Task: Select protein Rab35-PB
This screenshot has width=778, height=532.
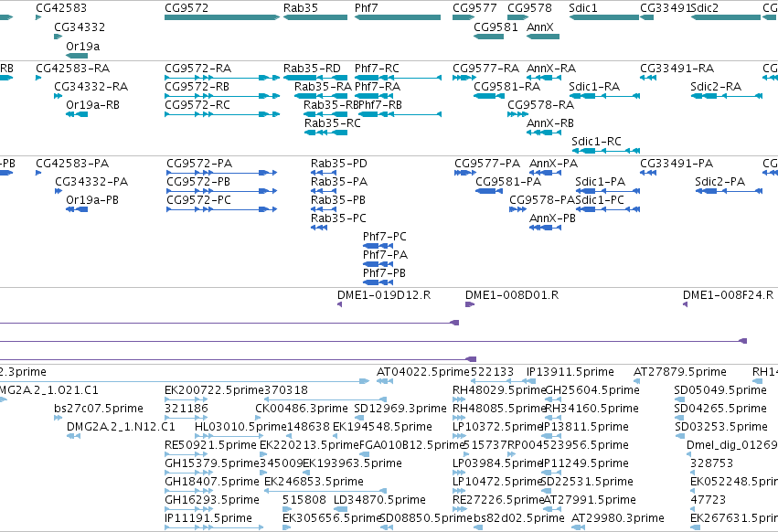Action: [338, 200]
